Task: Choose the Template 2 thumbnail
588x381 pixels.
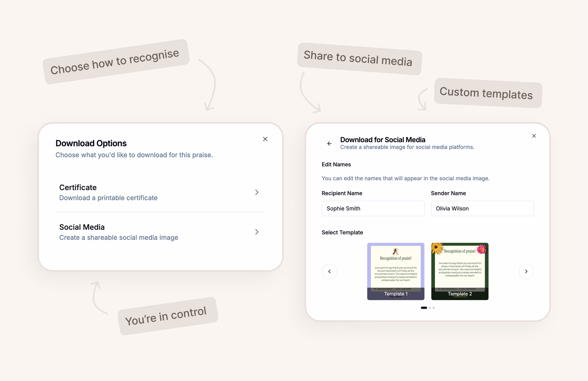Action: point(460,271)
